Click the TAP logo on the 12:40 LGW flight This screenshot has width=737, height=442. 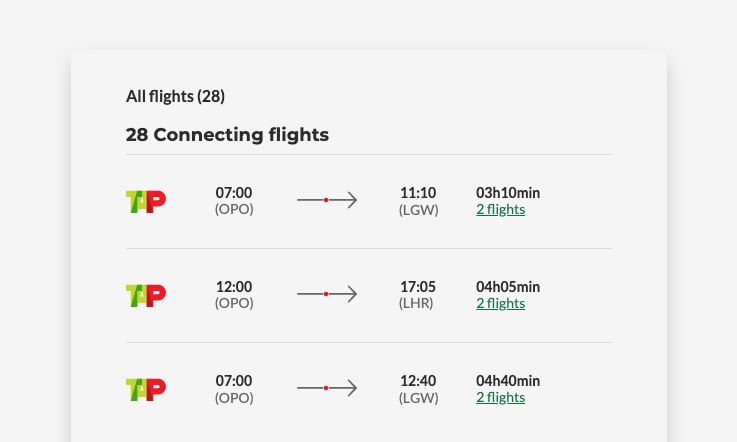point(146,389)
